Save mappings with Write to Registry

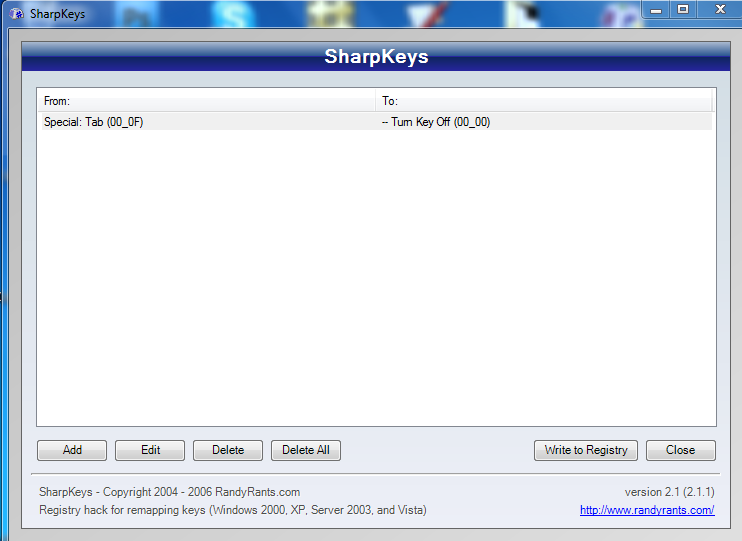(586, 450)
